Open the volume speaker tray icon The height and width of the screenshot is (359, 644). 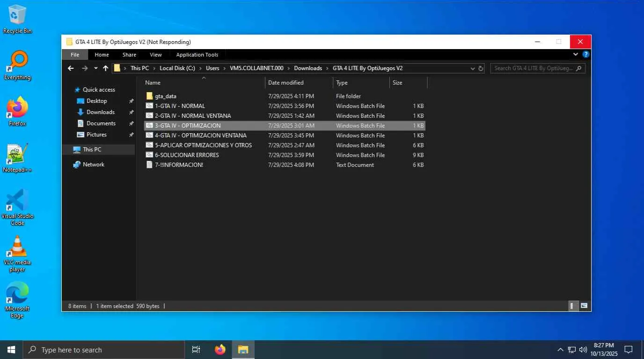click(x=583, y=350)
